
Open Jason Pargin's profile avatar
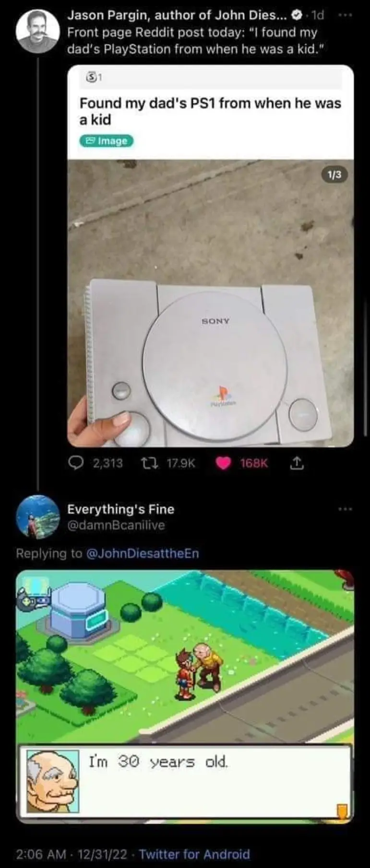(37, 32)
